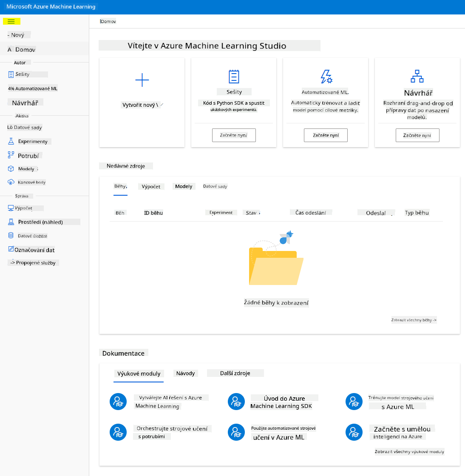Expand the Vytvořit nový dropdown
Screen dimensions: 465x476
tap(142, 105)
